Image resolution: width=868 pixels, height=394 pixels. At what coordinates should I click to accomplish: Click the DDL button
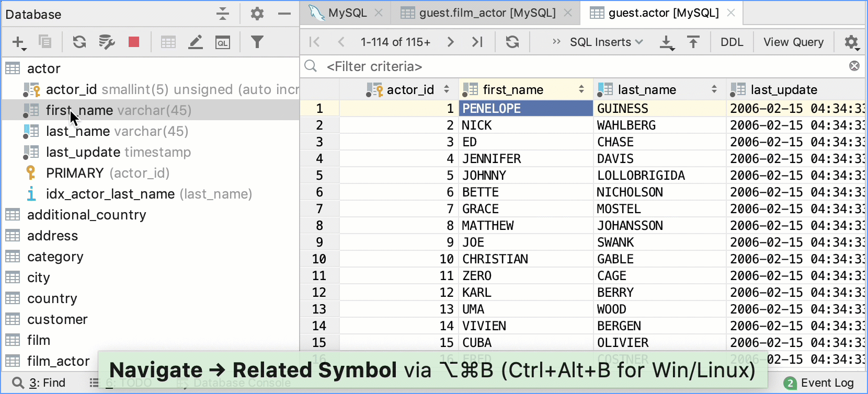coord(732,42)
